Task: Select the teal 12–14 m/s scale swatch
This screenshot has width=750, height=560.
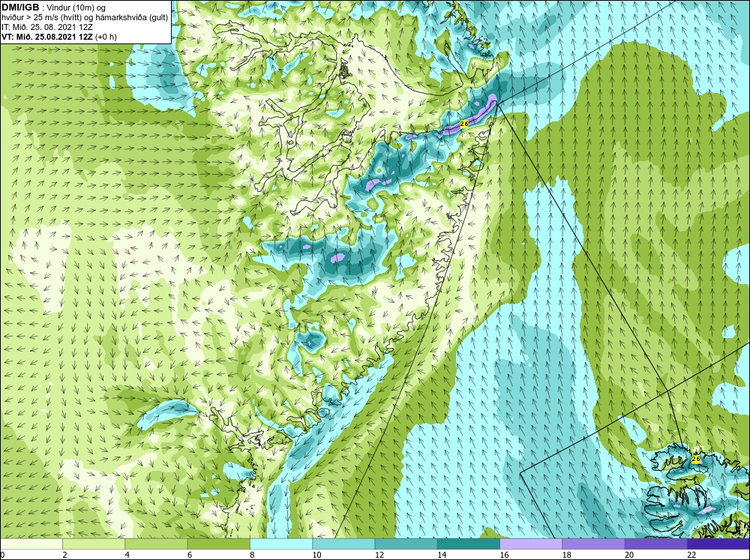Action: 406,544
